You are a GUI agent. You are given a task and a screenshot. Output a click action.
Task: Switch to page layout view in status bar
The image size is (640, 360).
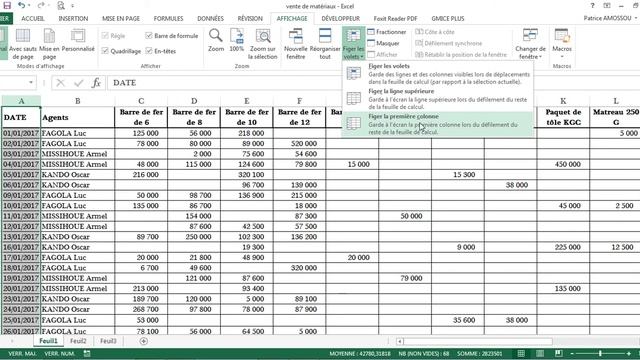click(x=540, y=353)
